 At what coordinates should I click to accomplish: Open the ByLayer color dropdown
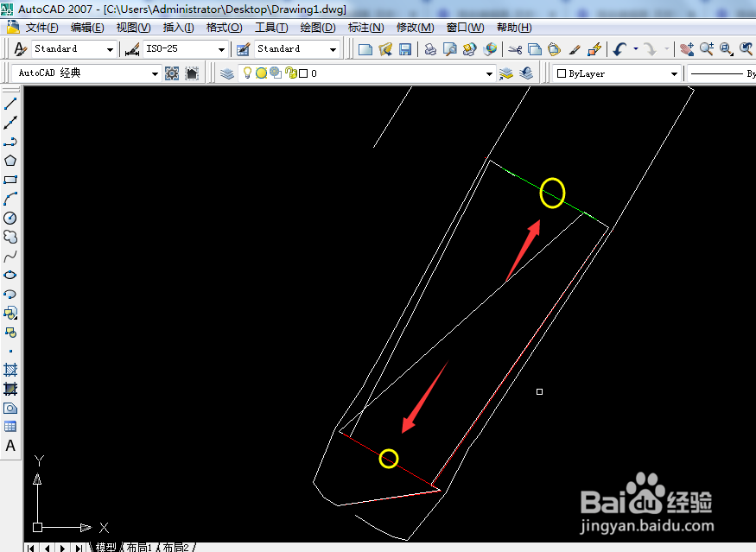click(674, 73)
